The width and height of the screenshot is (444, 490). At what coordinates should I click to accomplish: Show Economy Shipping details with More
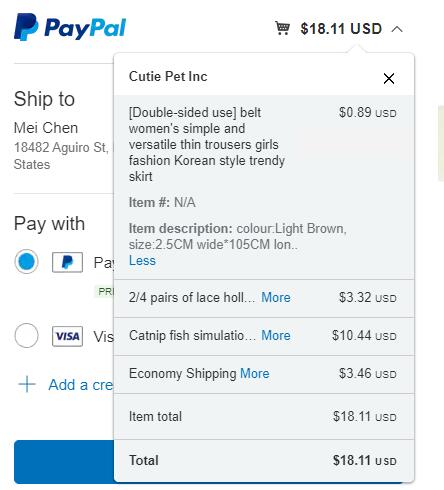[255, 373]
